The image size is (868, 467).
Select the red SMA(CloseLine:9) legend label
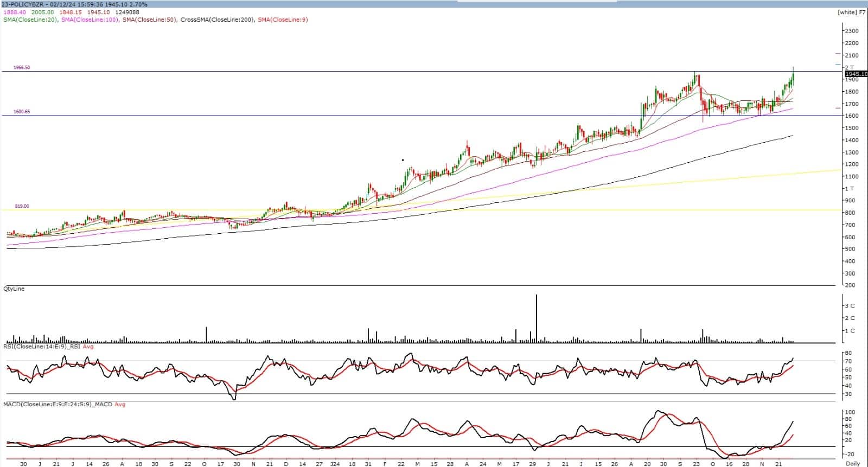click(x=283, y=20)
